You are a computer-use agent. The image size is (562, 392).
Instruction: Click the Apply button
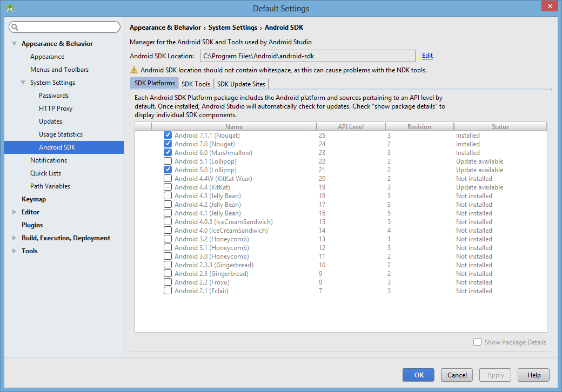tap(495, 375)
